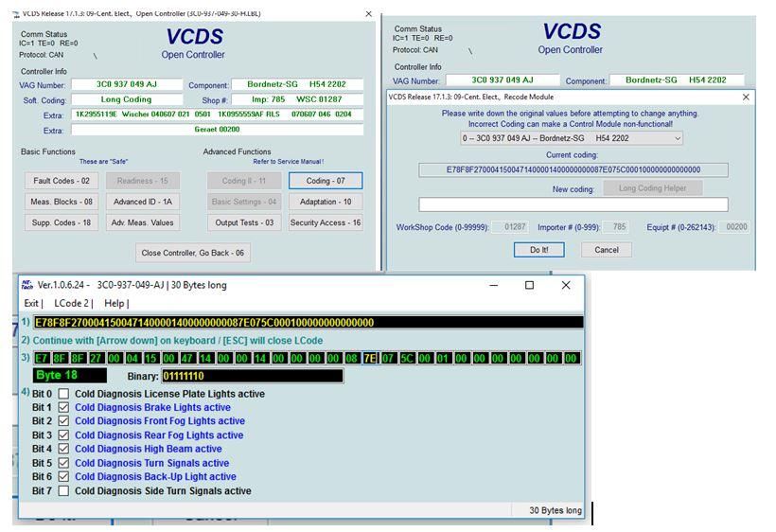Viewport: 776px width, 532px height.
Task: Click Fault Codes - 02 button
Action: [x=62, y=181]
